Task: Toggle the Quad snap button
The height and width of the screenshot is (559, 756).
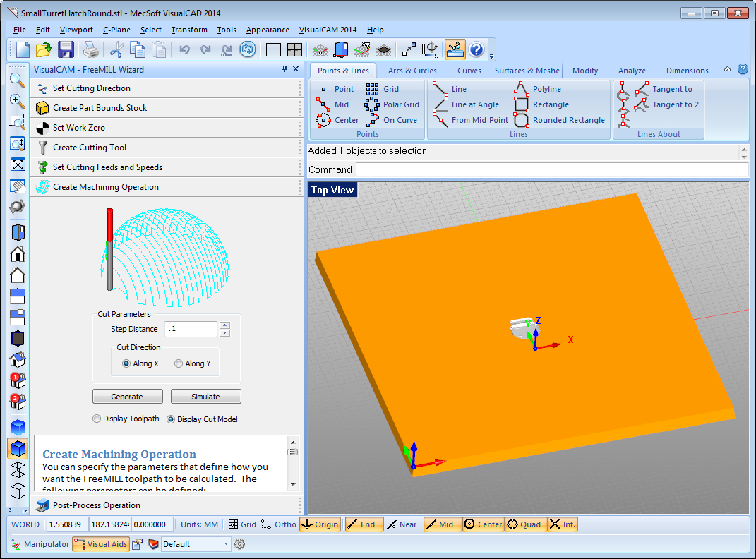Action: coord(526,524)
